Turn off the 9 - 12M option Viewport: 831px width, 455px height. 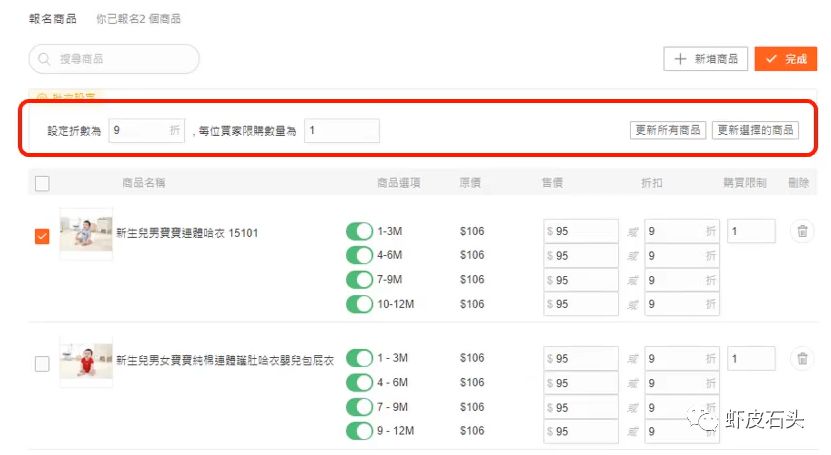point(359,431)
